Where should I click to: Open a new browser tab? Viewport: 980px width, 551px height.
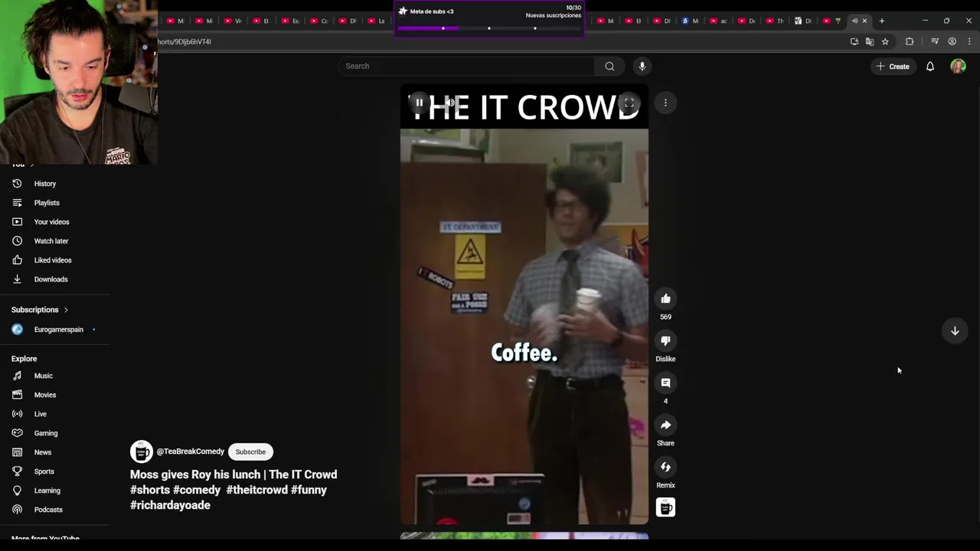(882, 21)
